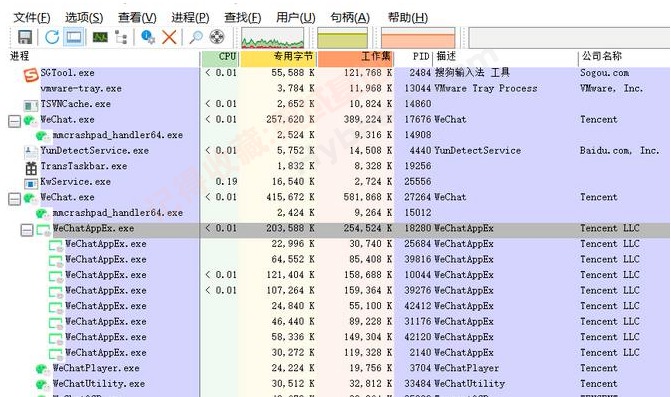This screenshot has height=397, width=671.
Task: Click the KwService.exe process icon
Action: tap(31, 183)
